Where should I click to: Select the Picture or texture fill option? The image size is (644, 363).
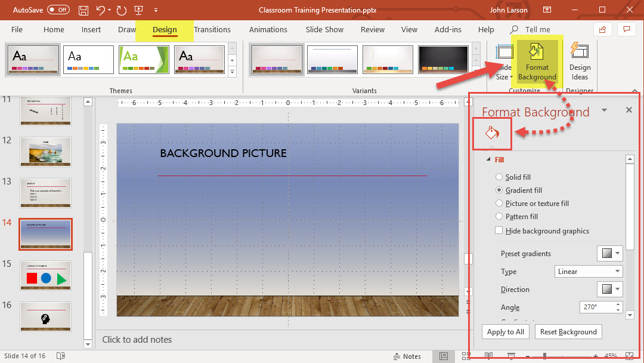(499, 204)
